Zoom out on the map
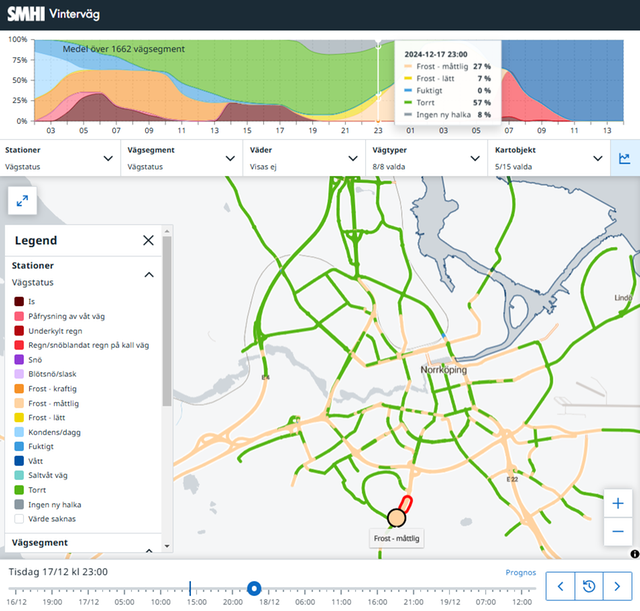 [618, 531]
